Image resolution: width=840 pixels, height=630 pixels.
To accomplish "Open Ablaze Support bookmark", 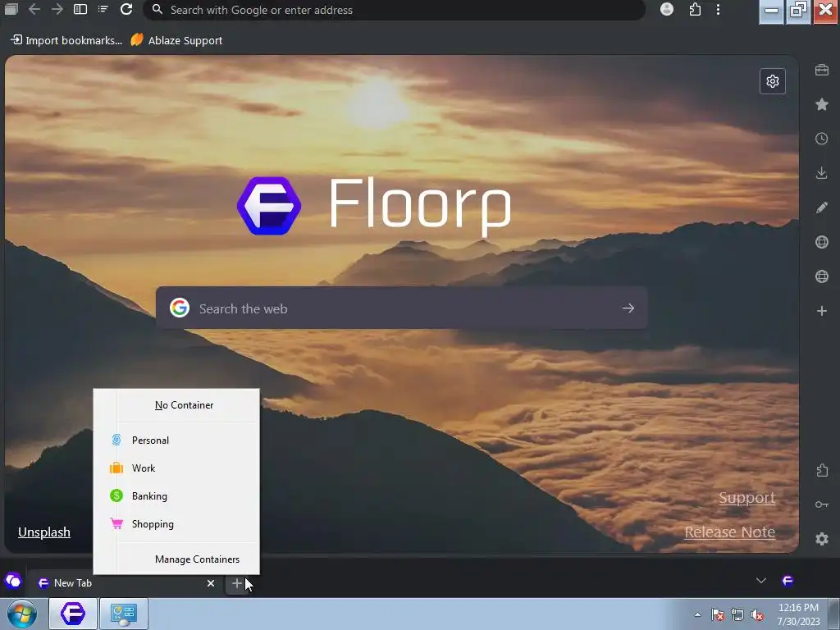I will [x=176, y=40].
